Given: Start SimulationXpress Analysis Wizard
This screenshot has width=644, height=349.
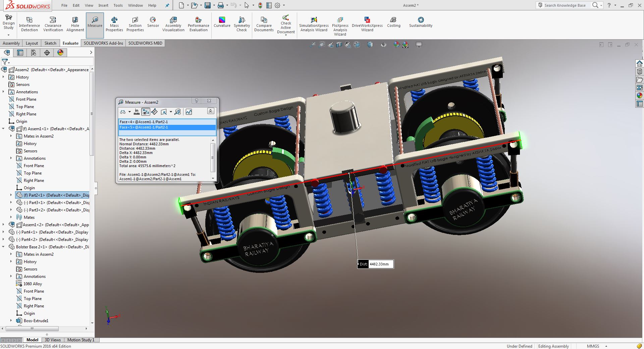Looking at the screenshot, I should (314, 24).
